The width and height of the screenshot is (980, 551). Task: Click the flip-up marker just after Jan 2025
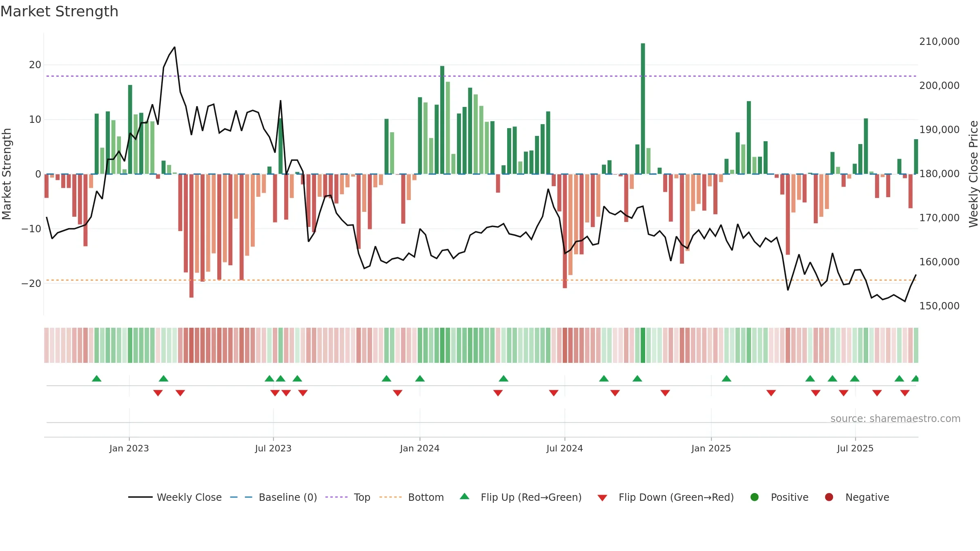coord(726,378)
